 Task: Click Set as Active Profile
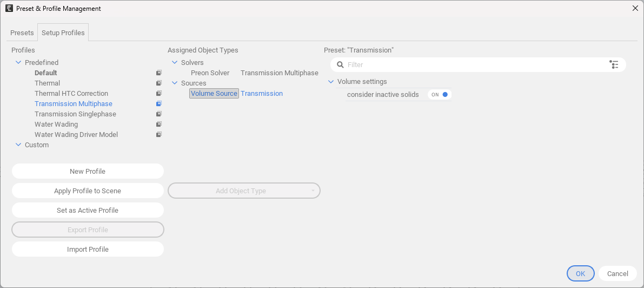(x=88, y=210)
